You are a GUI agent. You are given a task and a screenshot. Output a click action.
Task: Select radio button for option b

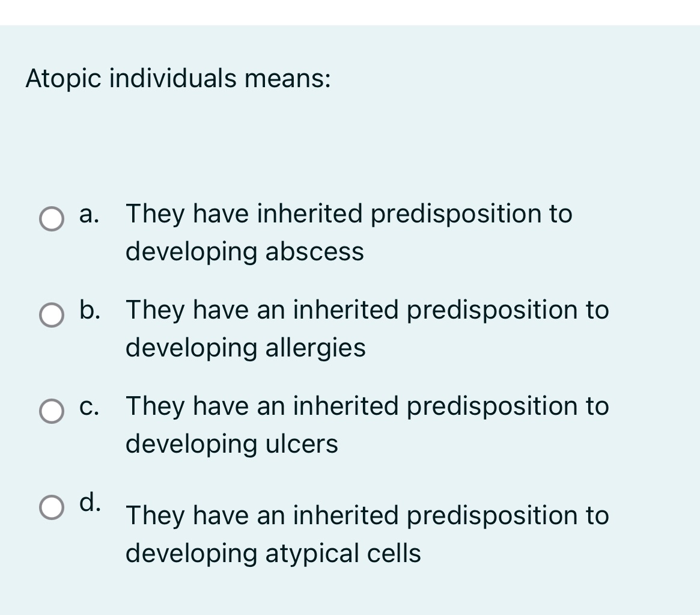(52, 315)
